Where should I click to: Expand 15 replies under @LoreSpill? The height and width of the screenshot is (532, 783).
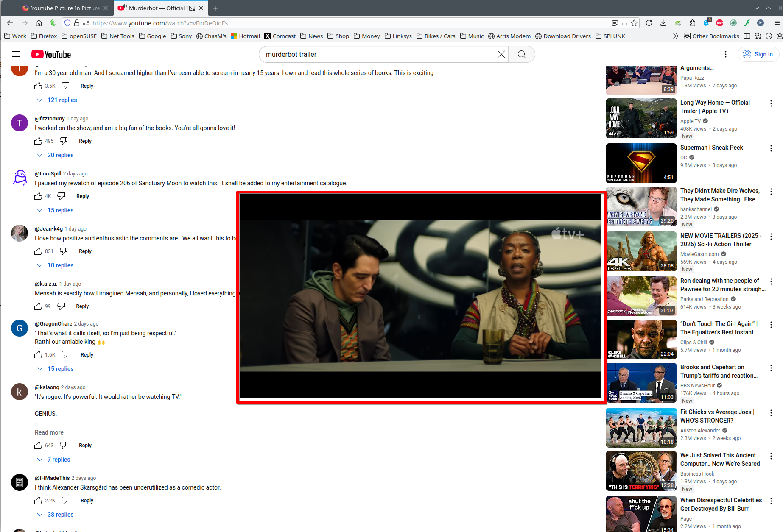pos(56,210)
